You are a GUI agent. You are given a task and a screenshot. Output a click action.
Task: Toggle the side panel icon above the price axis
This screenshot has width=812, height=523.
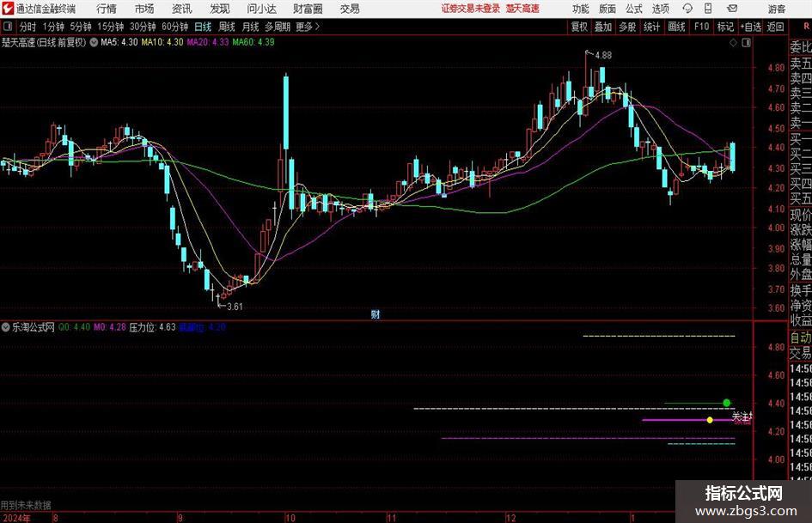[746, 43]
